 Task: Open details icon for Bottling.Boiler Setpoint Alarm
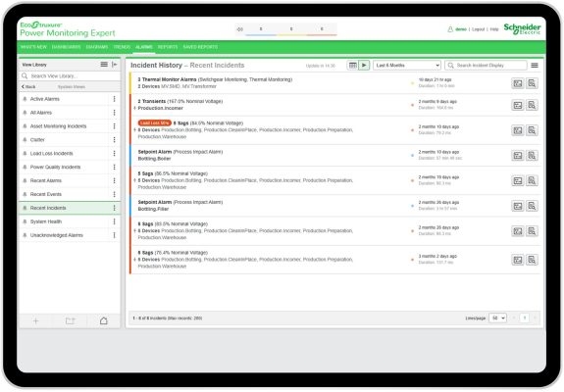518,155
